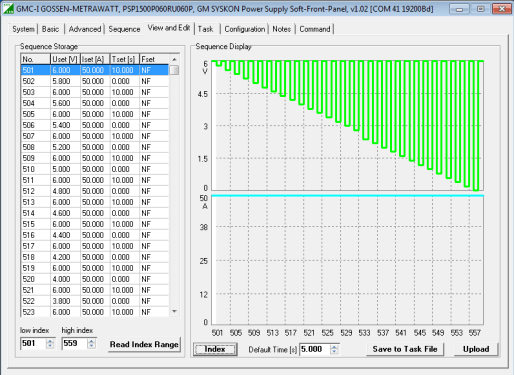
Task: Select the scrollbar thumb in Sequence Storage
Action: point(174,70)
